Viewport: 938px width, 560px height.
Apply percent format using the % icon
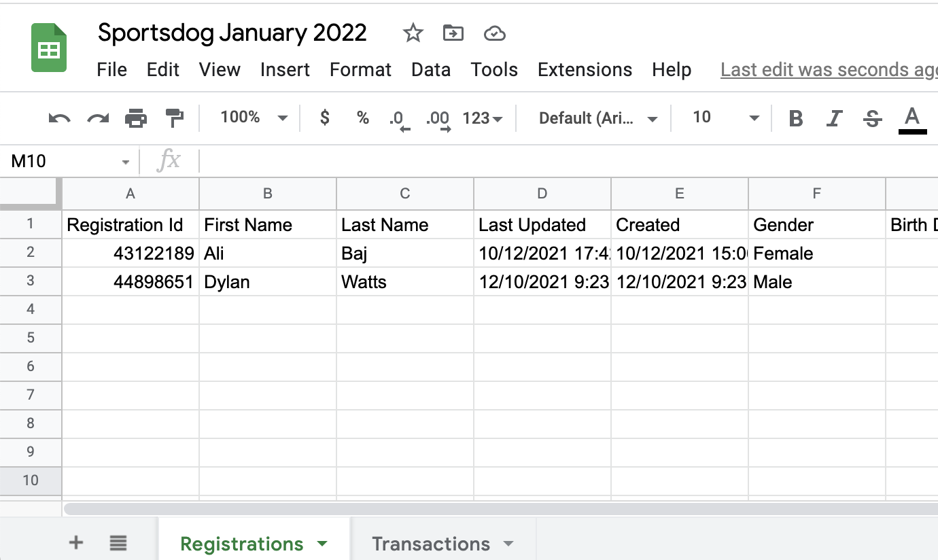tap(362, 118)
